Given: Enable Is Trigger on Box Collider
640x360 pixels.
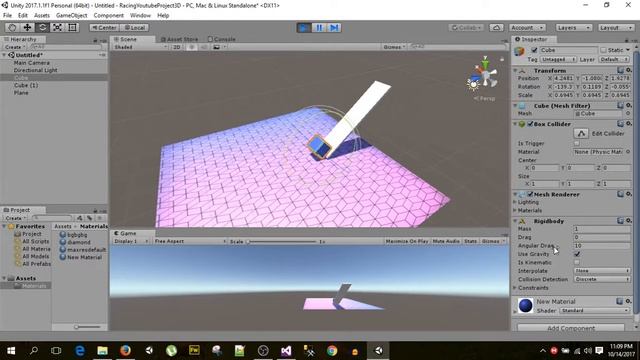Looking at the screenshot, I should coord(577,143).
